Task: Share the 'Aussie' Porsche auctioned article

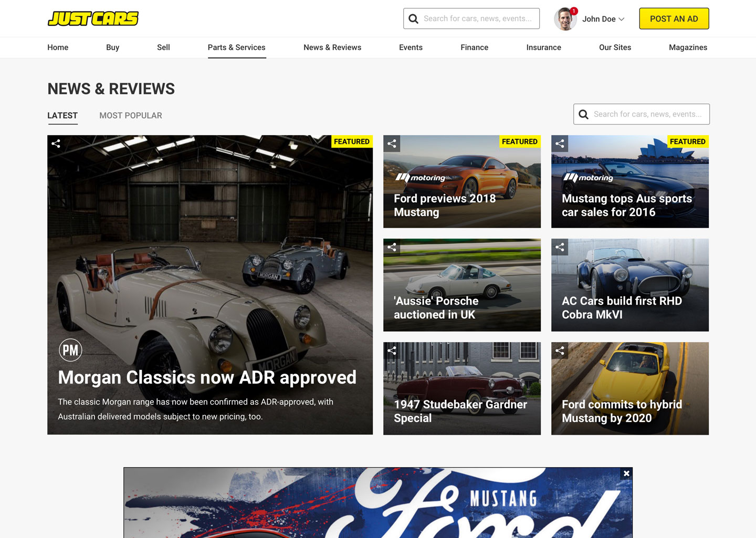Action: [392, 247]
